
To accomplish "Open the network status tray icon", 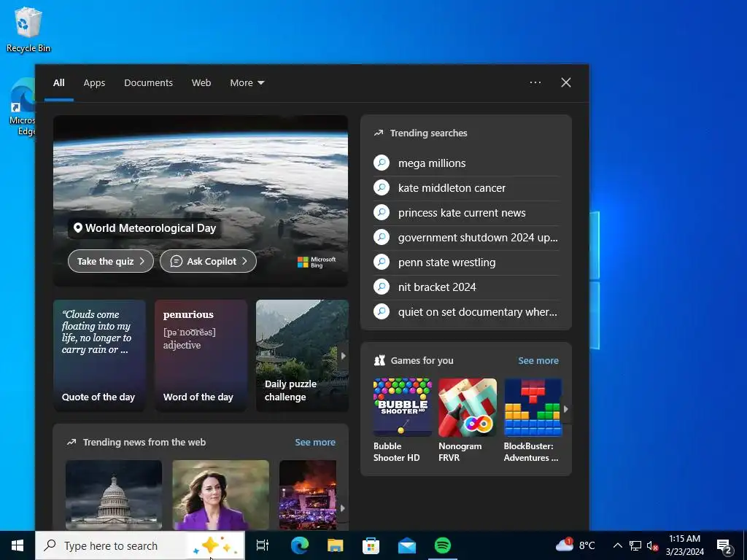I will point(635,545).
